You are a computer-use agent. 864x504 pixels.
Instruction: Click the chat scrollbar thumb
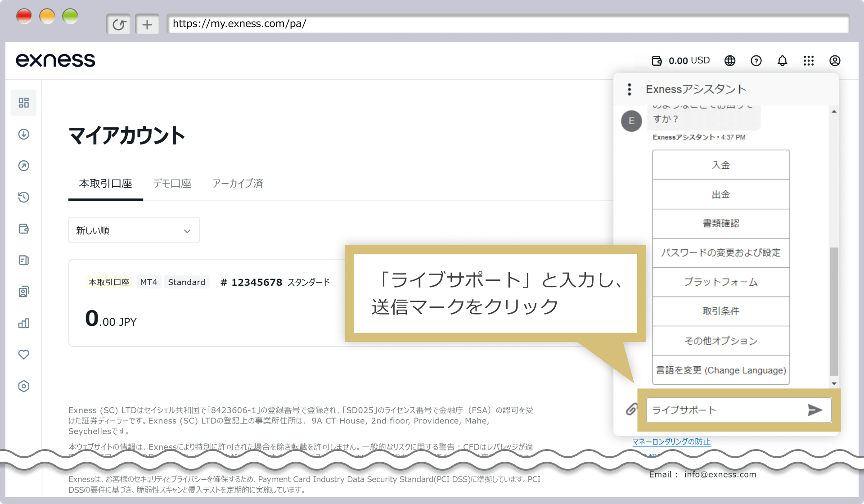pos(834,310)
